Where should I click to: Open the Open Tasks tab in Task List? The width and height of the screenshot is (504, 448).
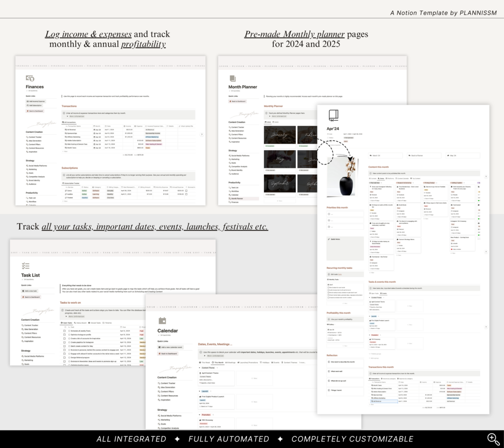(67, 323)
